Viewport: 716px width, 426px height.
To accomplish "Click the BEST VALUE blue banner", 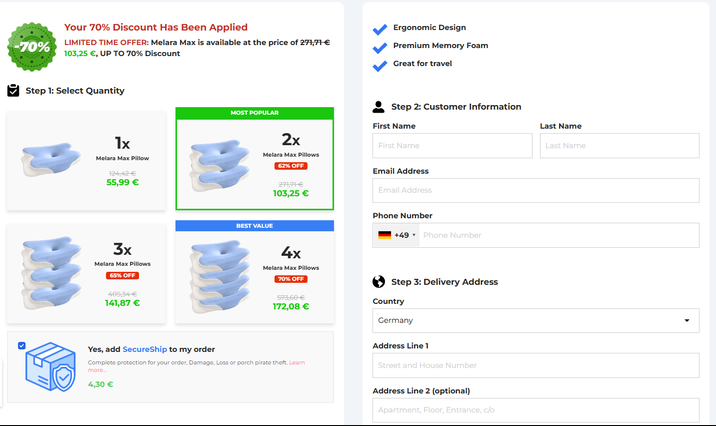I will (x=255, y=226).
